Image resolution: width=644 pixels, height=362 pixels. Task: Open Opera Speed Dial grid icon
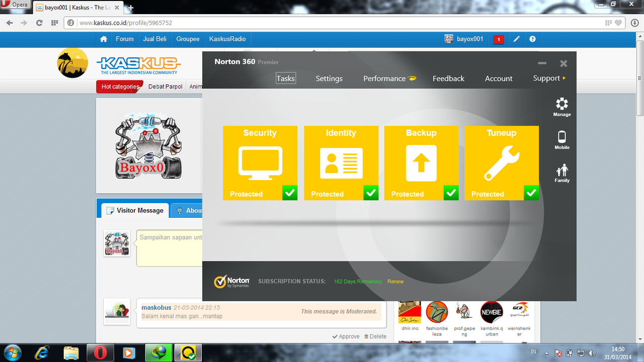coord(54,23)
